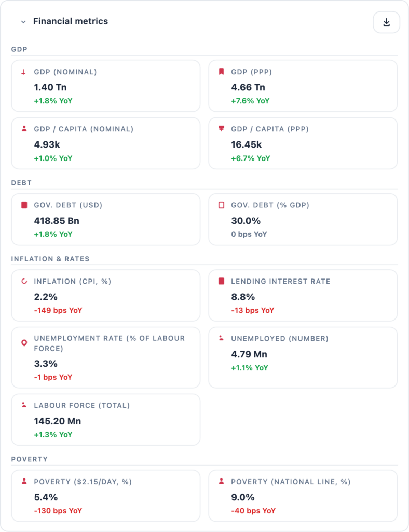409x532 pixels.
Task: Click the Labour Force (Total) icon
Action: 23,406
